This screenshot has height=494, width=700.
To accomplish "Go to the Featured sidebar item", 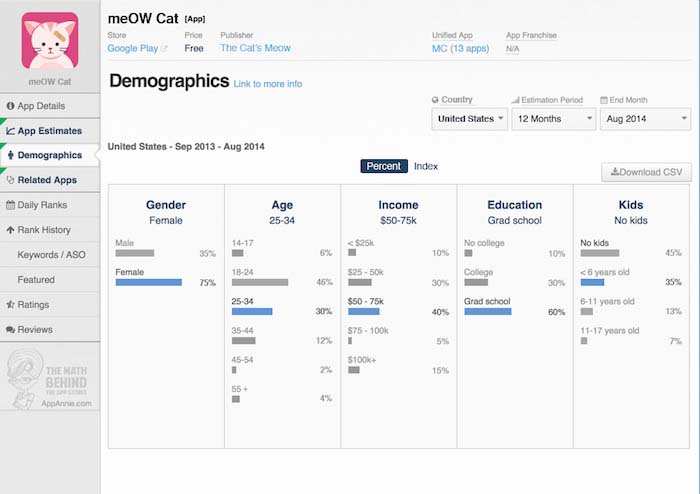I will (36, 280).
